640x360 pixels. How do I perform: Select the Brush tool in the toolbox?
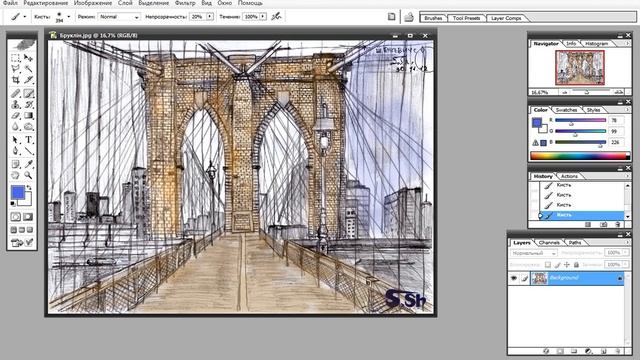tap(28, 94)
